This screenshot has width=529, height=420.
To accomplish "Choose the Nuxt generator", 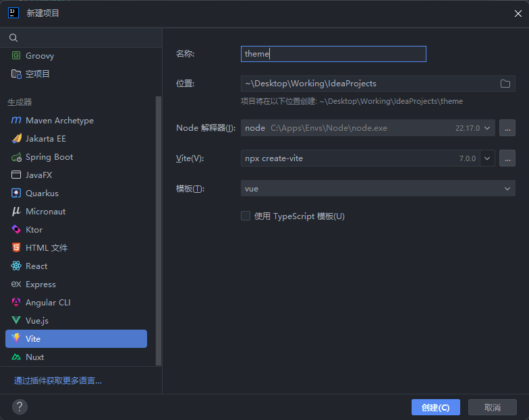I will click(76, 357).
